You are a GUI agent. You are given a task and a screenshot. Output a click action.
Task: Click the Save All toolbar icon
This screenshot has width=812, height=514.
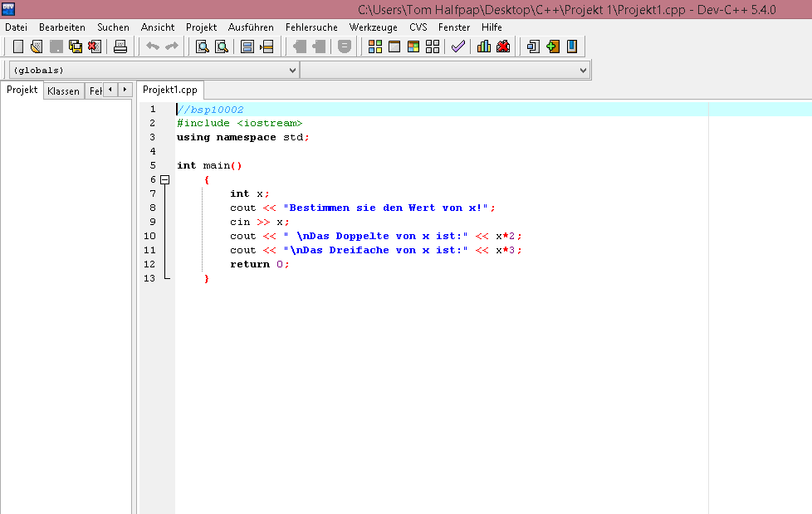pos(76,47)
